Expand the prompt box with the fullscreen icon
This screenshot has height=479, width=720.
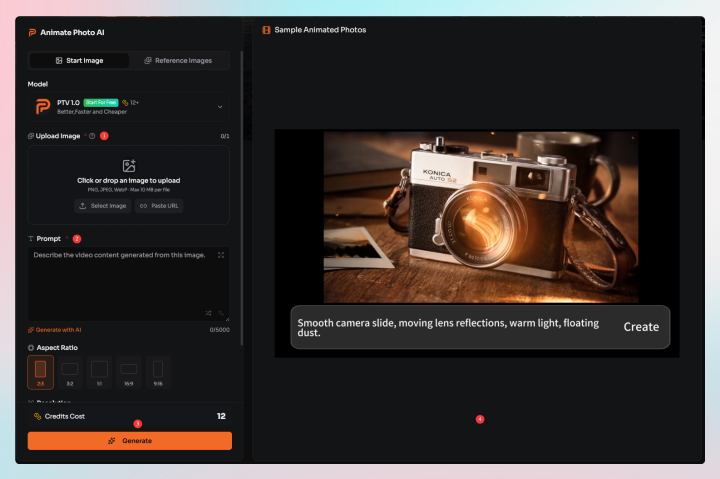click(221, 255)
